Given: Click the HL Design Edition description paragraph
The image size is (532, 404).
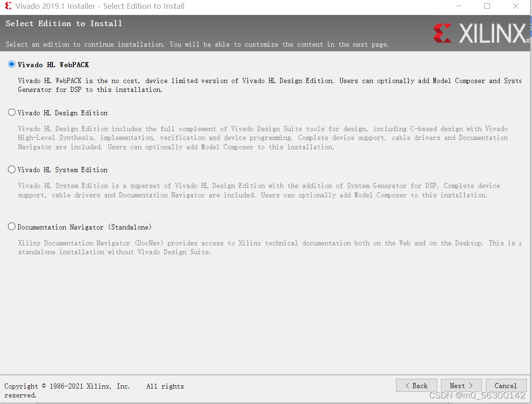Looking at the screenshot, I should [263, 138].
